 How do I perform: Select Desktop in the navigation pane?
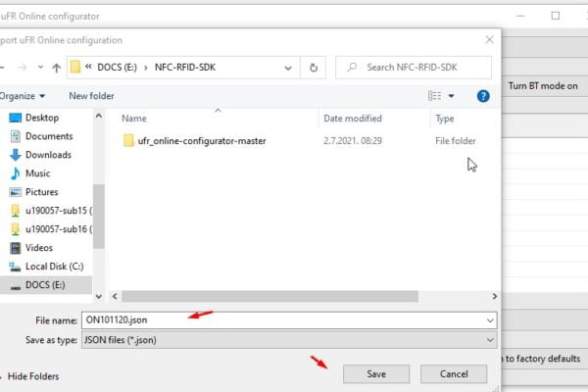click(42, 118)
